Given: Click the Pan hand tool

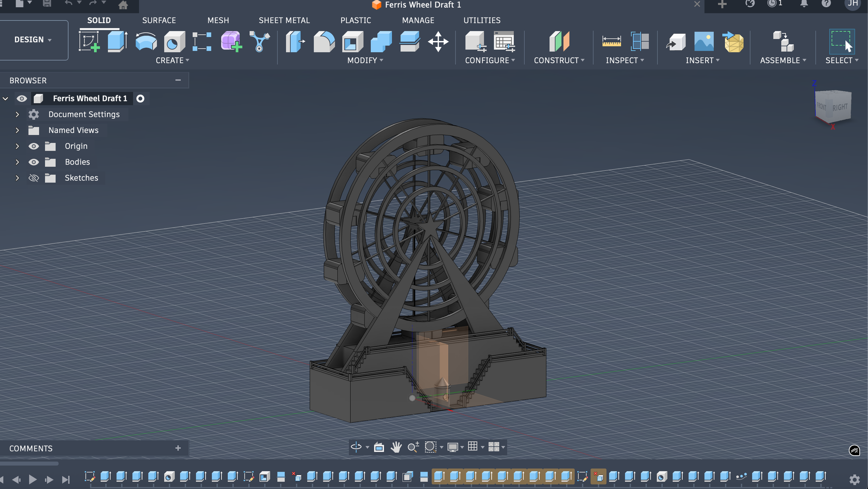Looking at the screenshot, I should click(x=396, y=447).
